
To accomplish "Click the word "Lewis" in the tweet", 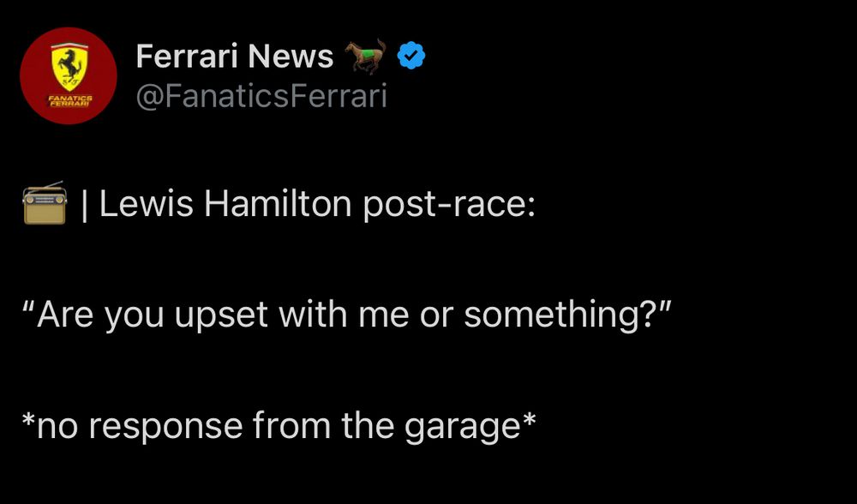I will 147,204.
